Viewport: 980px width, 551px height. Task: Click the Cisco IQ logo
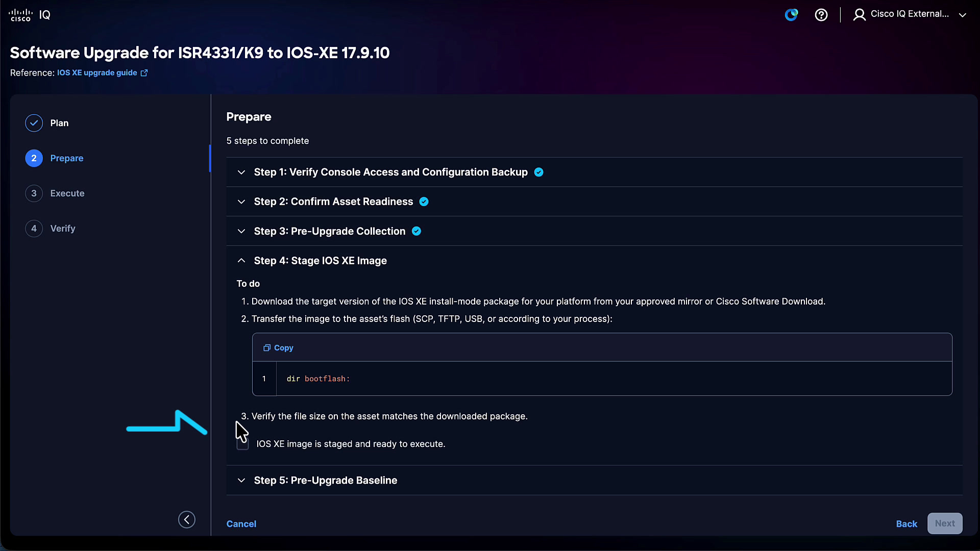30,15
